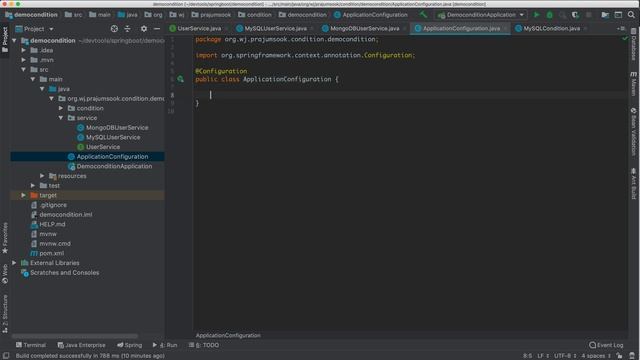Open the Structure tool window stripe
640x360 pixels.
click(x=5, y=313)
